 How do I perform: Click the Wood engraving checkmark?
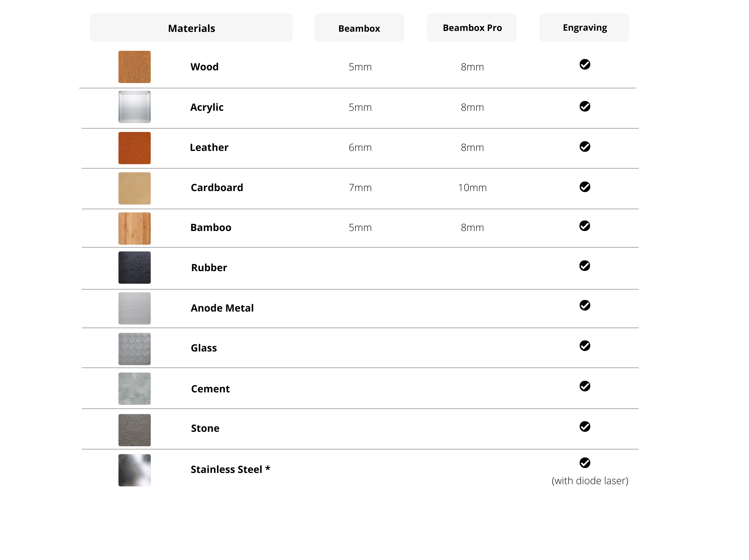[x=584, y=64]
